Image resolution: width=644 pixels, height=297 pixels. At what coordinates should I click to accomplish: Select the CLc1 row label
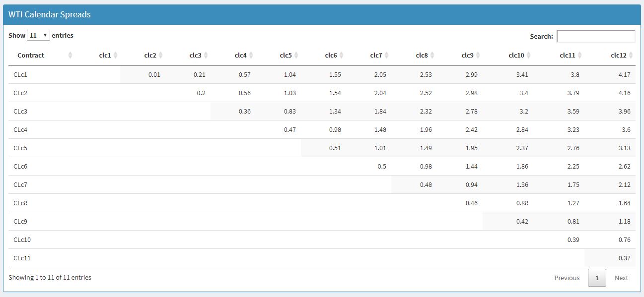(20, 74)
